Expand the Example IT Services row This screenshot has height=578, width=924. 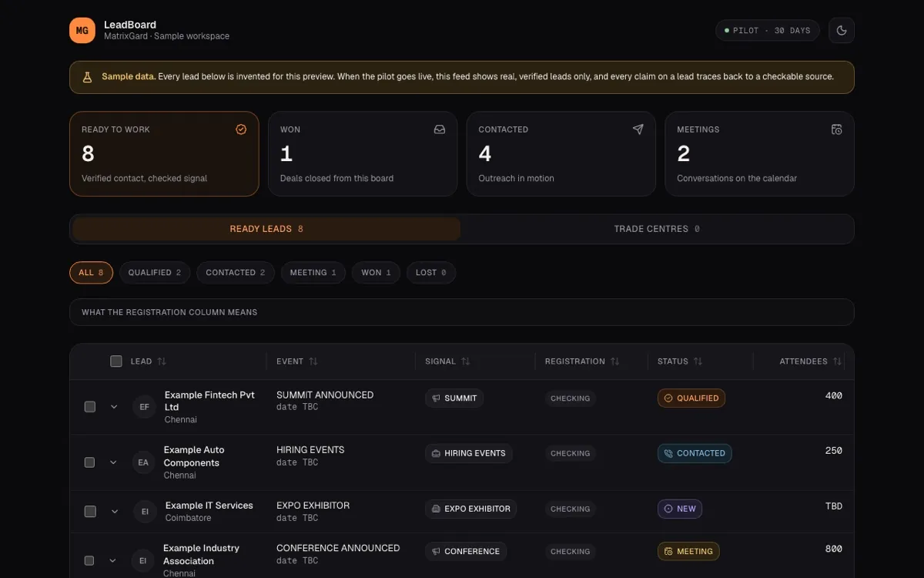click(x=114, y=511)
